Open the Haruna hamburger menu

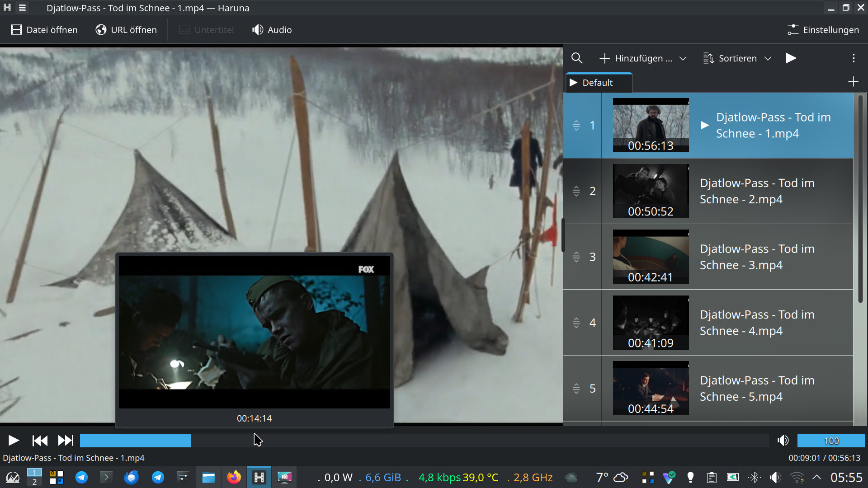[x=22, y=8]
